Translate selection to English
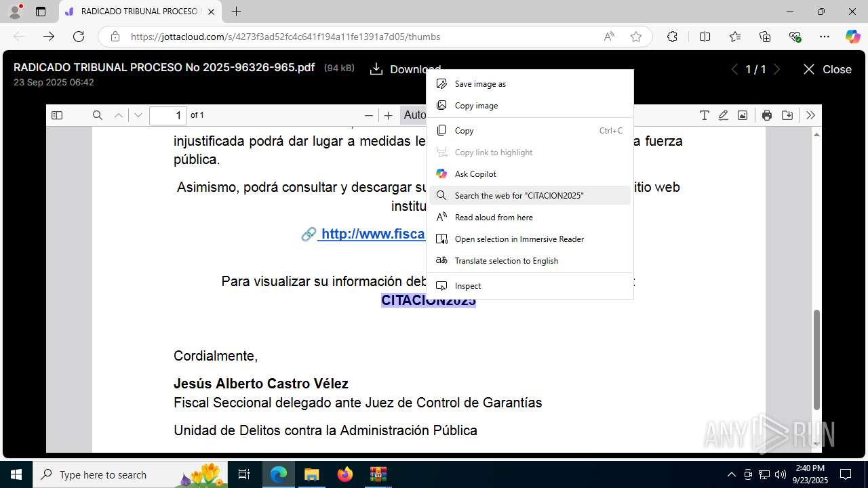Viewport: 868px width, 488px height. pos(530,261)
